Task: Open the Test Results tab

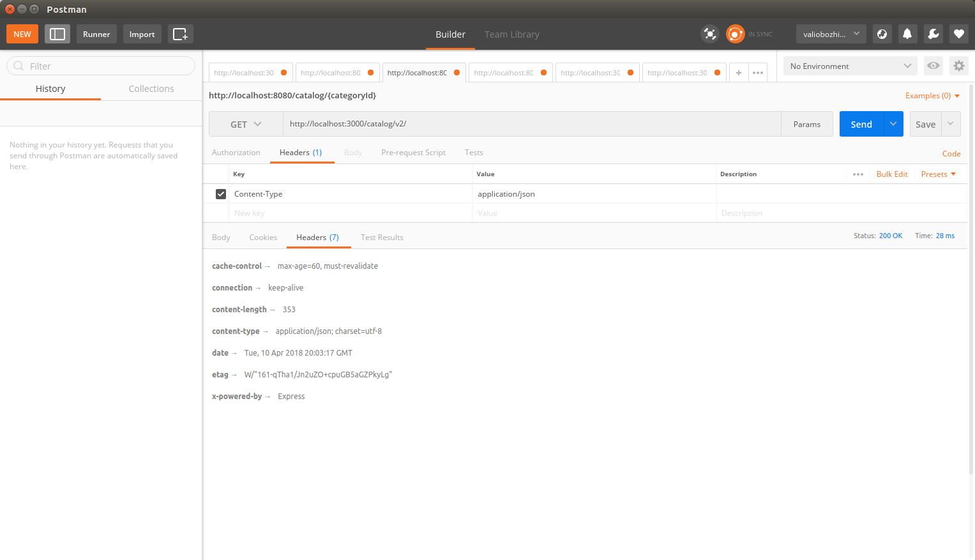Action: pyautogui.click(x=382, y=238)
